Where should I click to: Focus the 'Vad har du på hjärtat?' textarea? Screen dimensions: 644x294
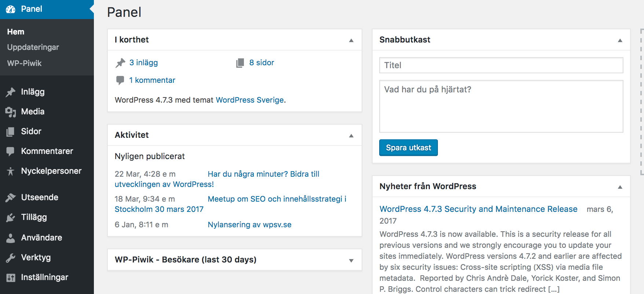pyautogui.click(x=501, y=106)
